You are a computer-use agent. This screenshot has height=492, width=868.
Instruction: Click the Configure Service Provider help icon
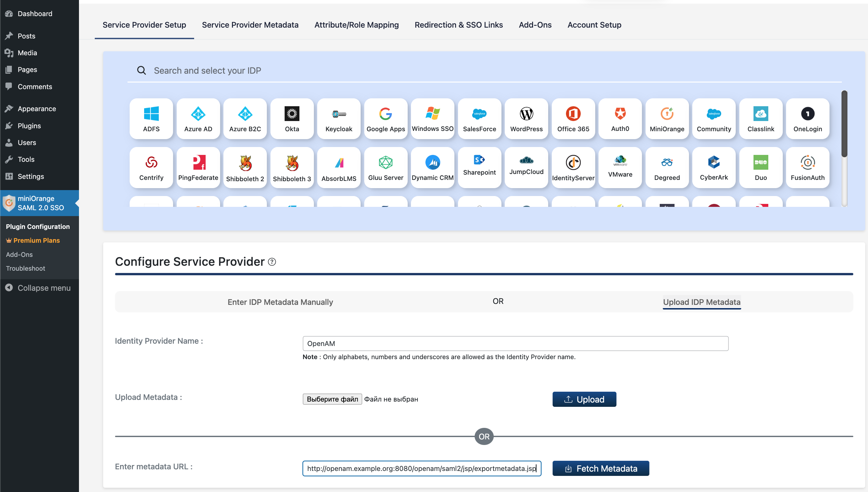click(x=272, y=262)
